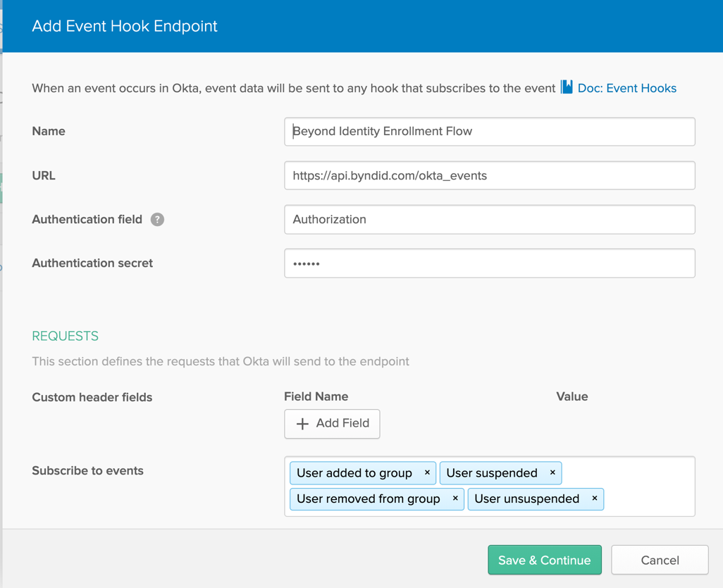Focus the Name input field

pyautogui.click(x=489, y=132)
